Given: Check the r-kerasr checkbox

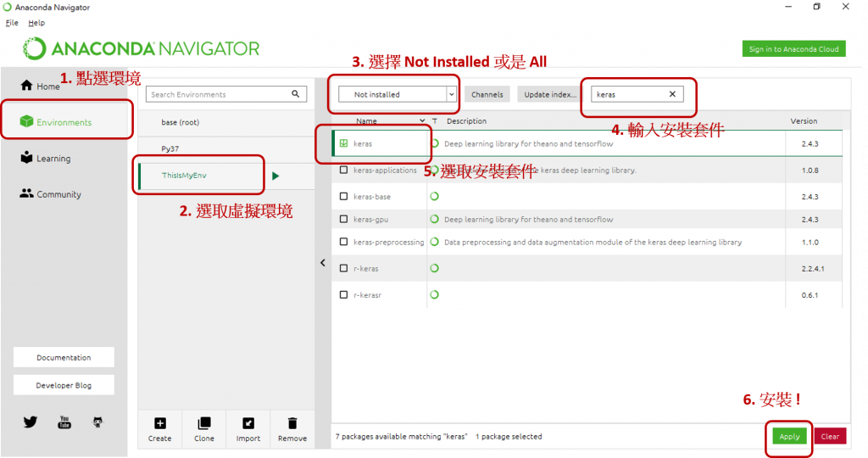Looking at the screenshot, I should coord(344,295).
